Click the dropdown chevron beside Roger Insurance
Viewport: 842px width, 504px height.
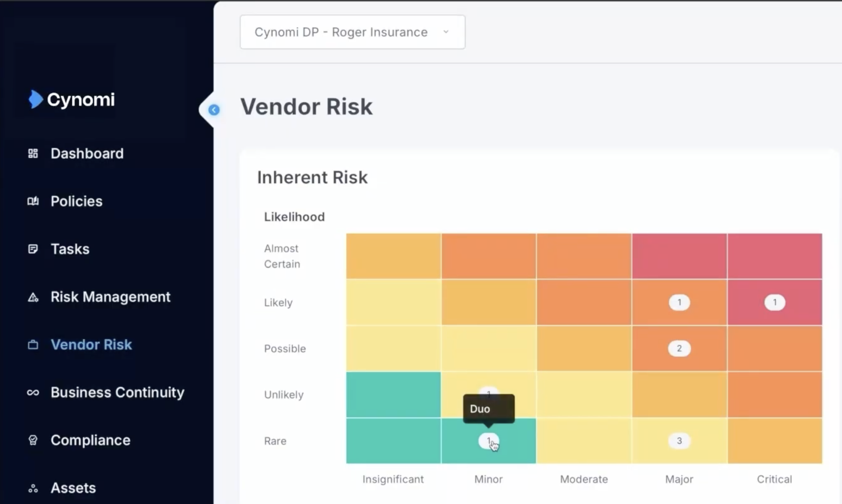(446, 32)
